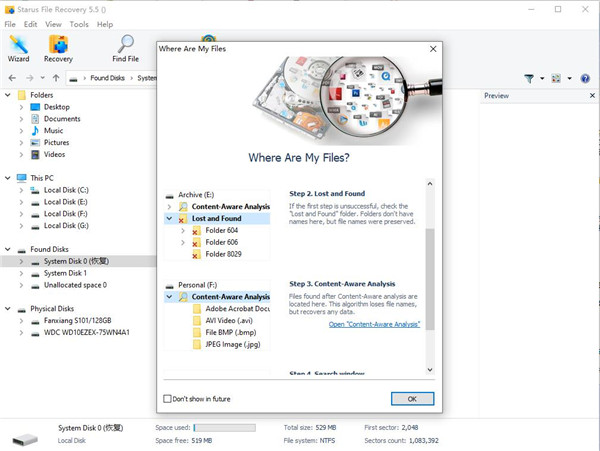
Task: Select Local Disk (F:) in the tree
Action: coord(65,214)
